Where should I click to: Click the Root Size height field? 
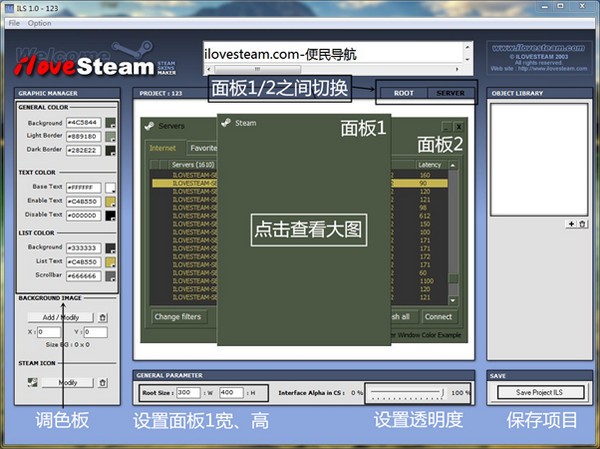coord(231,393)
